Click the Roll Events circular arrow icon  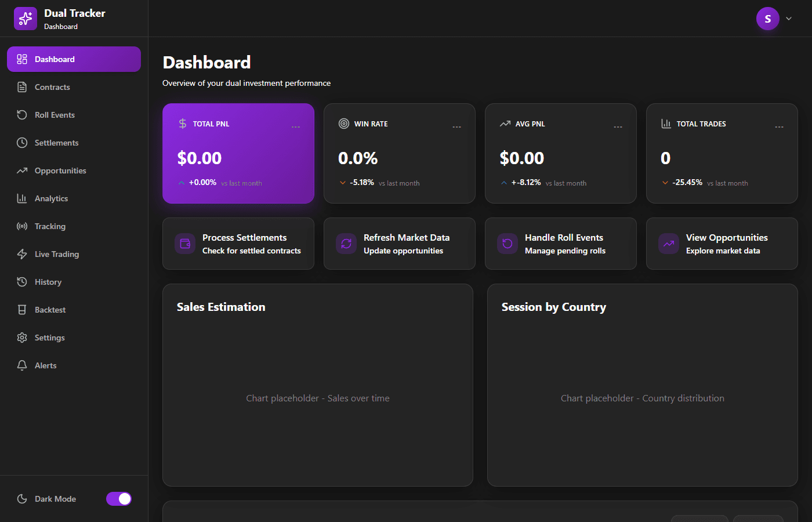22,115
